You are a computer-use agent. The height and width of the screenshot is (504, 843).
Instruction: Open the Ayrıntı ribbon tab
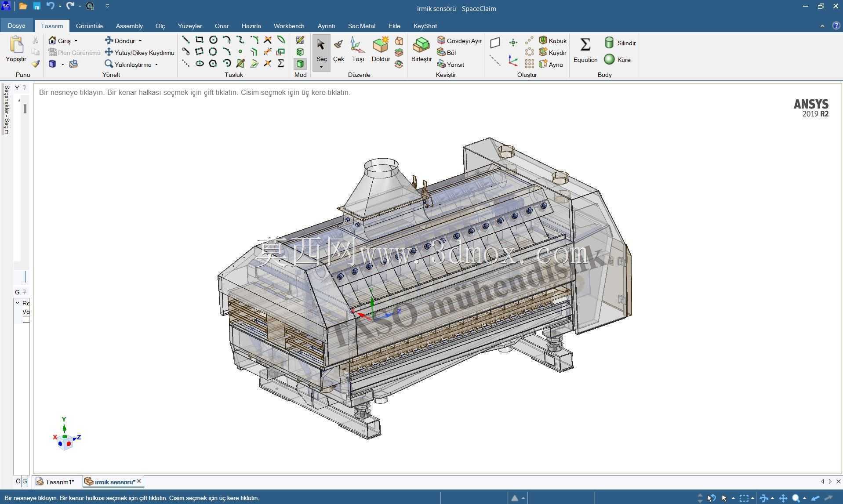pyautogui.click(x=326, y=26)
